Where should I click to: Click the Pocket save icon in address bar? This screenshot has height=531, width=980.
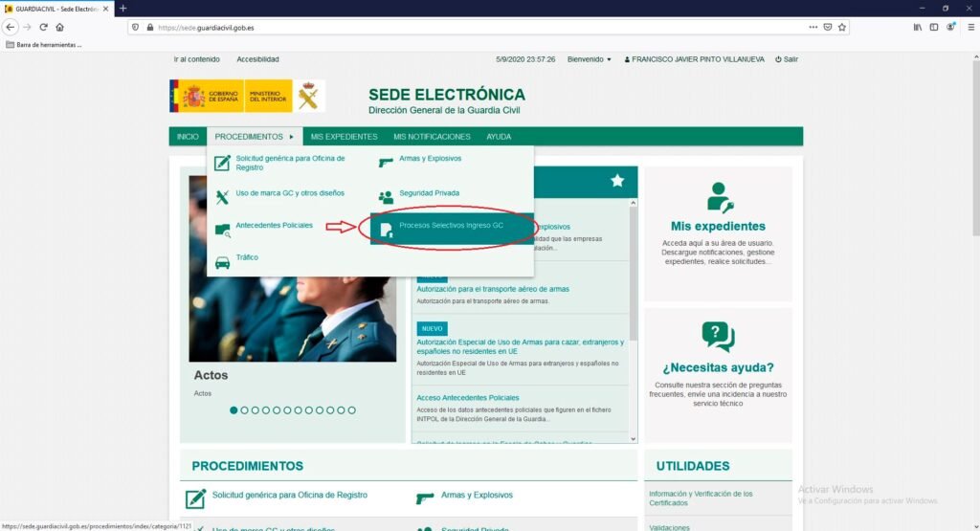(828, 27)
